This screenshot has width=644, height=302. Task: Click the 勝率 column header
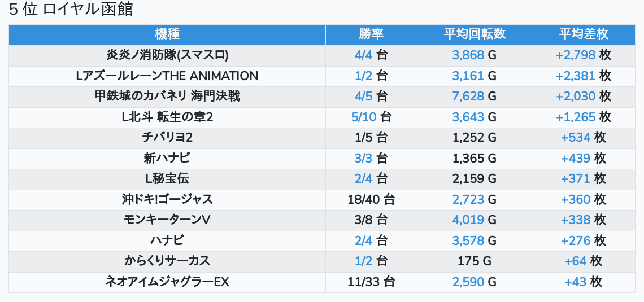pos(371,34)
